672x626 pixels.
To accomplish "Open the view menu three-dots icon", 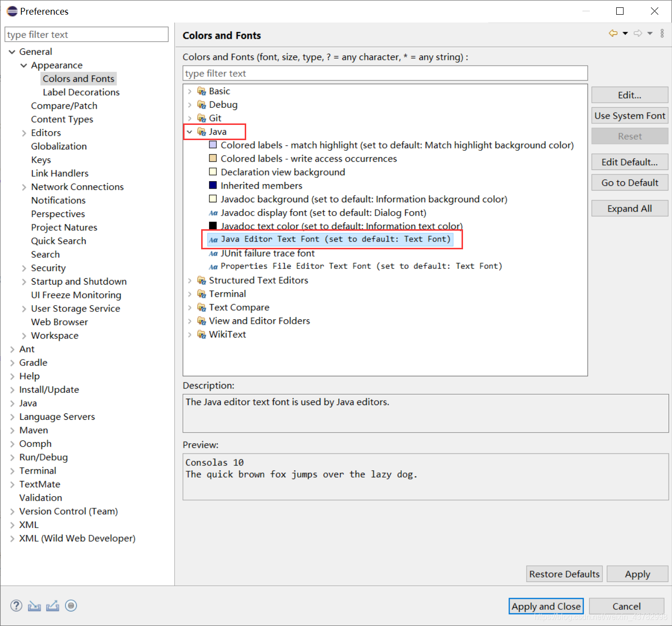I will (662, 33).
